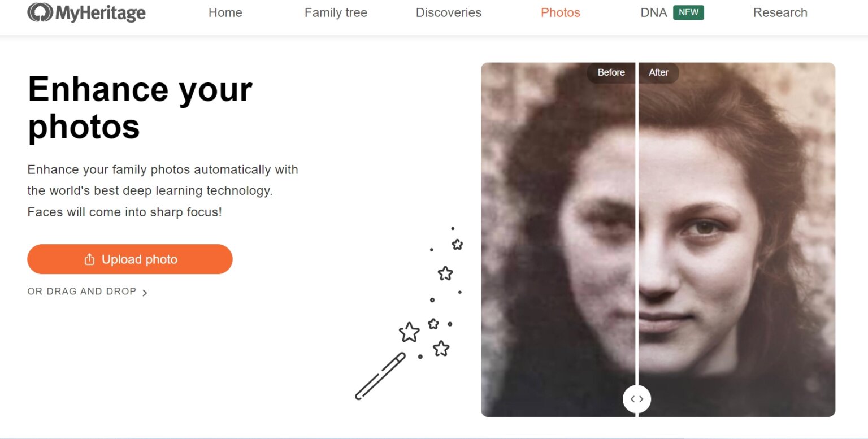The width and height of the screenshot is (868, 439).
Task: Click the circular slider handle on the photo
Action: click(637, 398)
